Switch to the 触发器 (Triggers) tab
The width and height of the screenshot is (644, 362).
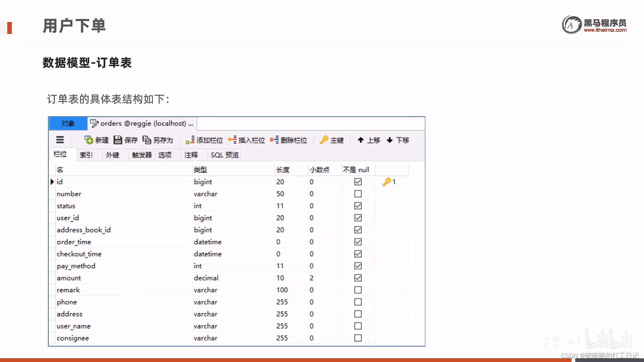click(x=142, y=155)
